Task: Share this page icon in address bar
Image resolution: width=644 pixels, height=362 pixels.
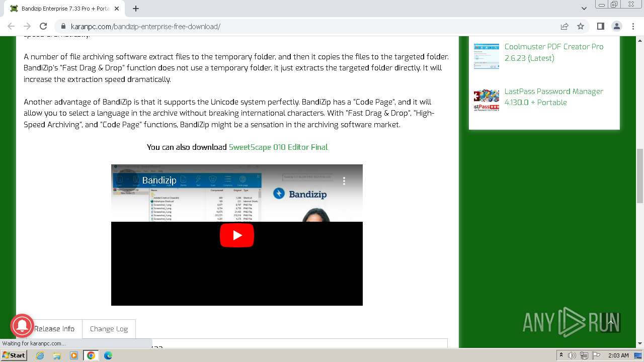Action: [x=565, y=26]
